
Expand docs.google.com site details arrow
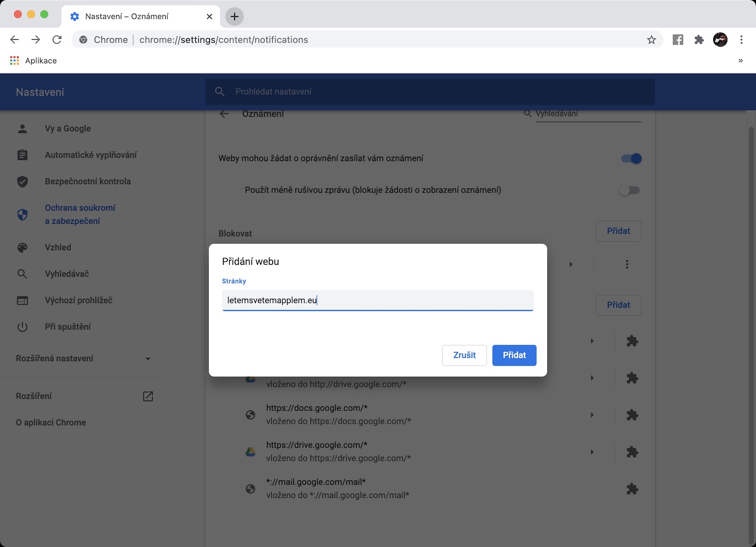pos(592,415)
